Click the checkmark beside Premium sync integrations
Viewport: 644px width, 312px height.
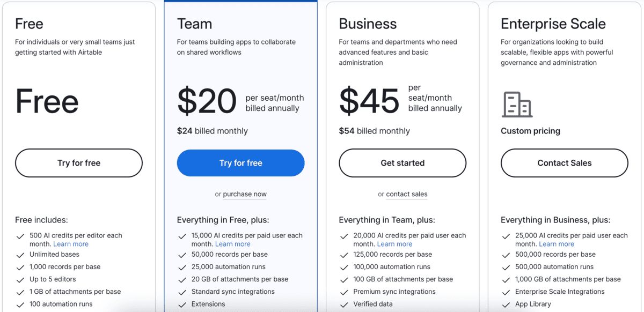pos(345,292)
